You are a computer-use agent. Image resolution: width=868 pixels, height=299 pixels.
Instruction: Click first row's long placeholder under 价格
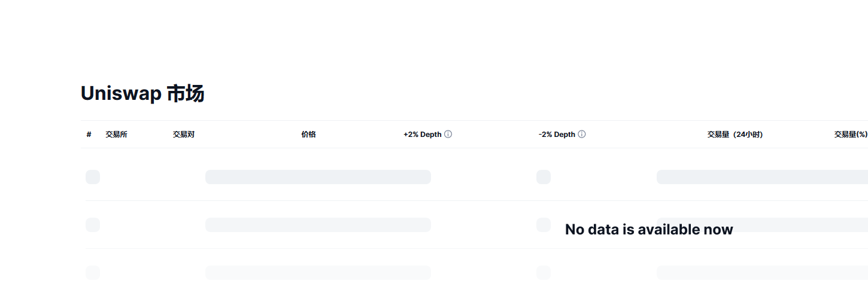click(318, 177)
